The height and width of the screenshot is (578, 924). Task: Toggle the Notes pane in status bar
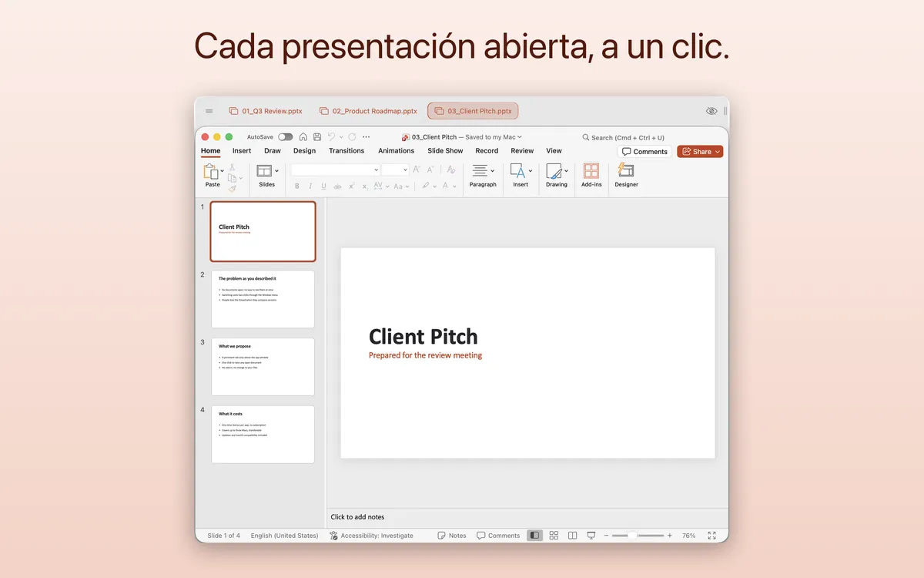[x=452, y=536]
